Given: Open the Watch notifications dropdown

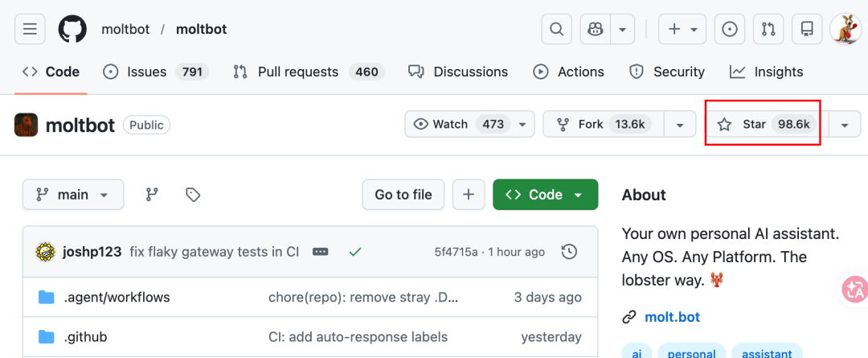Looking at the screenshot, I should pos(470,124).
